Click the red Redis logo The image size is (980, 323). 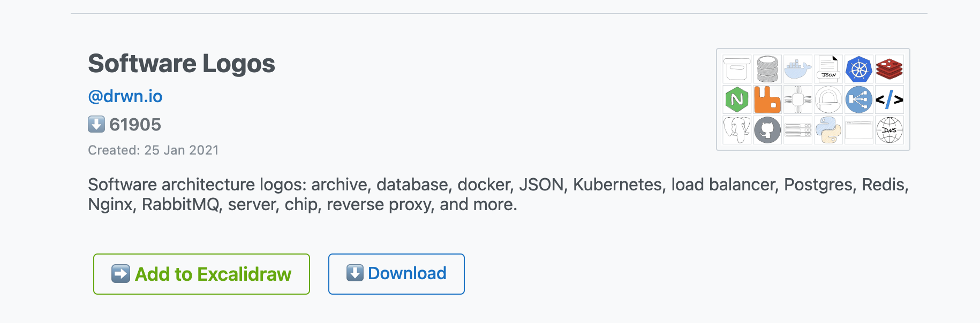[889, 69]
